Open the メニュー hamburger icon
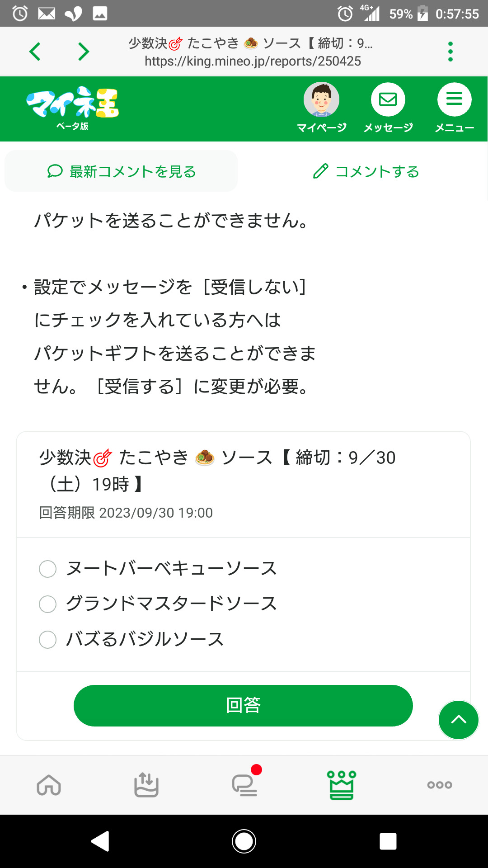488x868 pixels. point(454,100)
